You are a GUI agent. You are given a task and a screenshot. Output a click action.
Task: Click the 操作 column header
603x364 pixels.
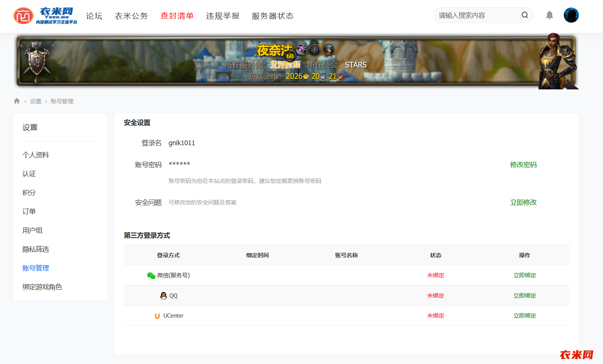coord(525,255)
